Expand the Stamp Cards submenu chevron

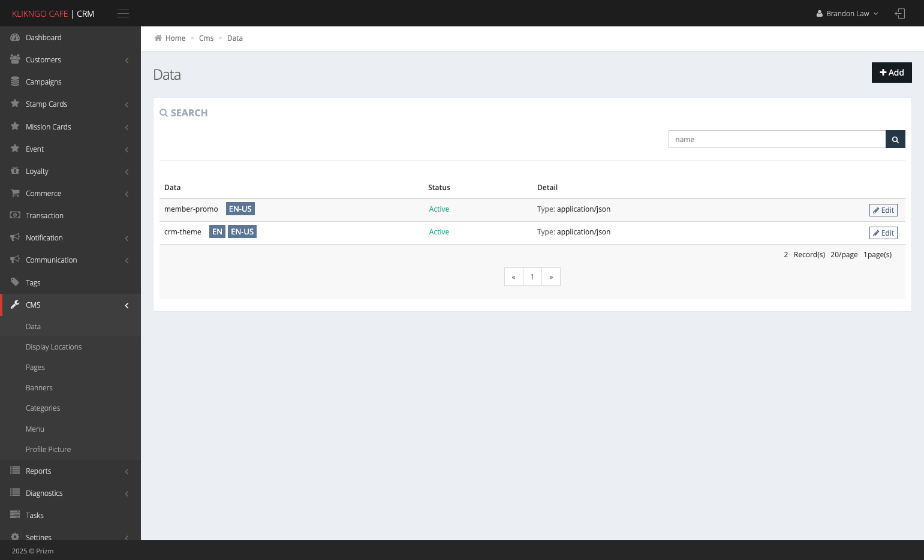tap(127, 104)
